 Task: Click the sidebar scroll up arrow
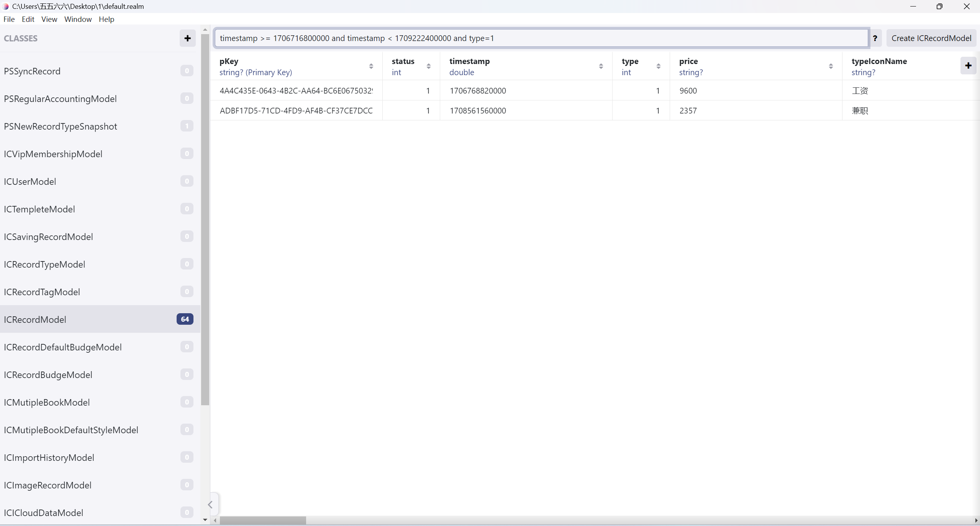(205, 30)
